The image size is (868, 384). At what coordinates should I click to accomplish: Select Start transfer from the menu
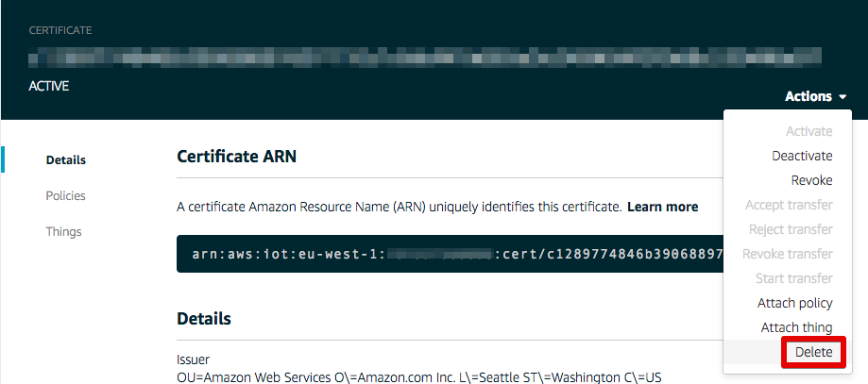[x=793, y=278]
